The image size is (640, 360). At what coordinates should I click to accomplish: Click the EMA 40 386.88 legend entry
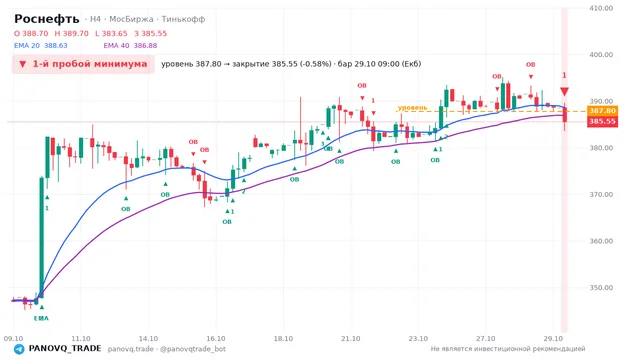point(130,46)
